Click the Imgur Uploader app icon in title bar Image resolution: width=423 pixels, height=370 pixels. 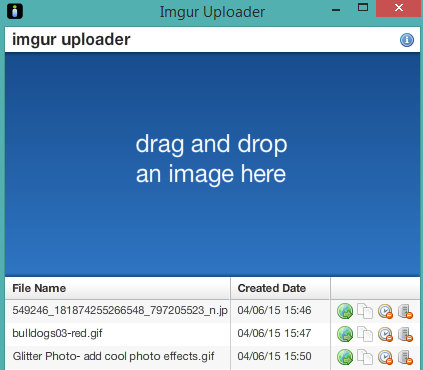pyautogui.click(x=15, y=11)
